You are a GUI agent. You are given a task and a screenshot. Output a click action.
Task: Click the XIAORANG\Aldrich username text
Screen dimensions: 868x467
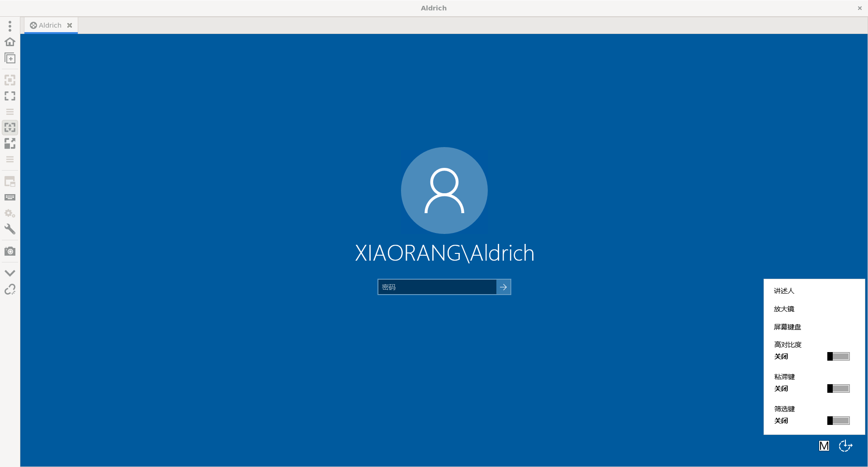444,253
